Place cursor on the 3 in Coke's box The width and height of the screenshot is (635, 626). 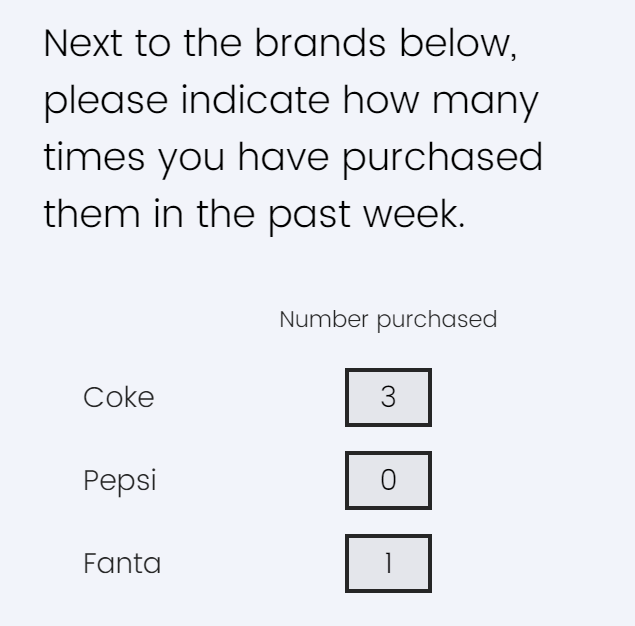tap(388, 397)
